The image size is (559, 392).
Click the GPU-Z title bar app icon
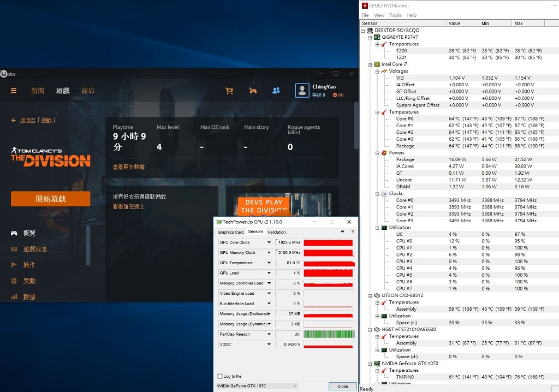[219, 222]
